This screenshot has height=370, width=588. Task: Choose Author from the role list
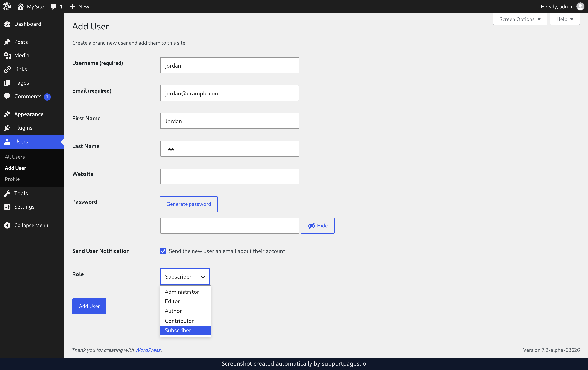pos(185,311)
